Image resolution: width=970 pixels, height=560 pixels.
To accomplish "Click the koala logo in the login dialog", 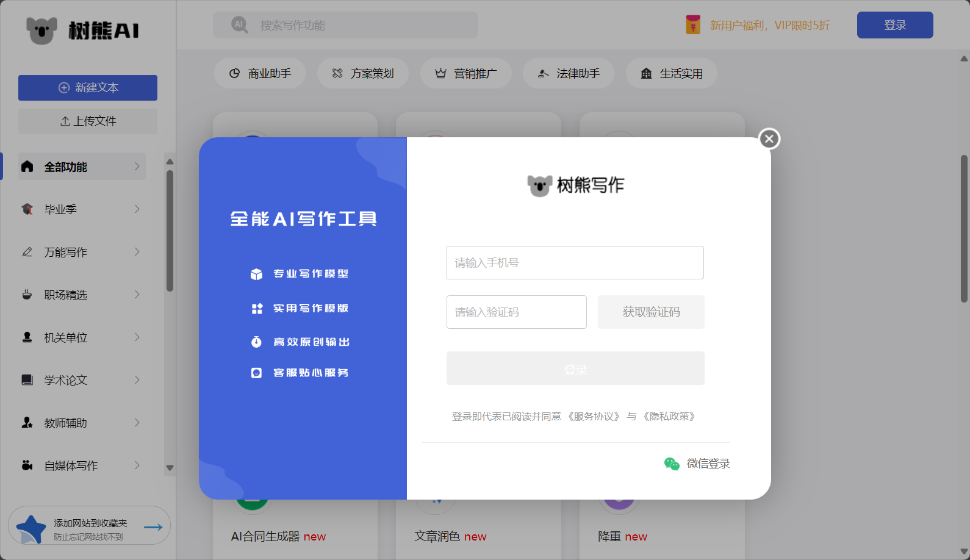I will pos(540,185).
